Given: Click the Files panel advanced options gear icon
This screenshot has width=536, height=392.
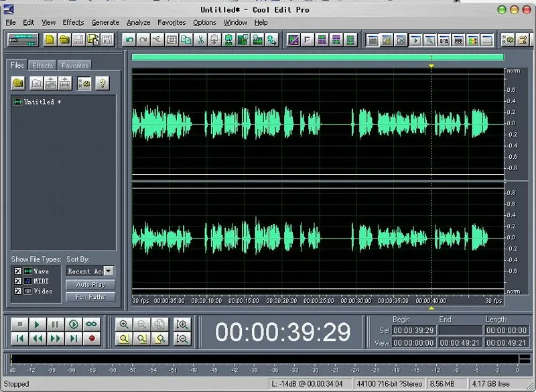Looking at the screenshot, I should (x=84, y=83).
